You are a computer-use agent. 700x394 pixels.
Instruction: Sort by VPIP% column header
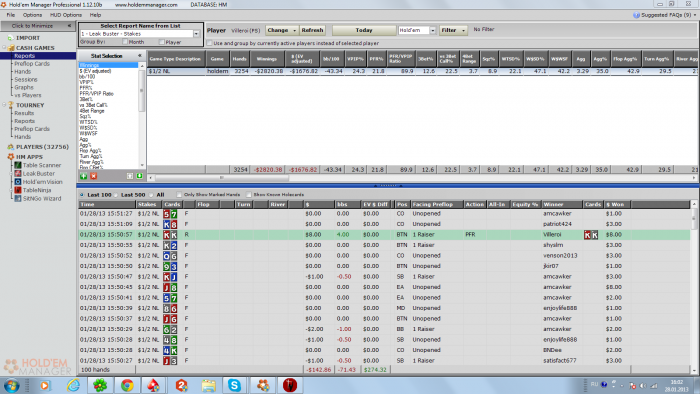pyautogui.click(x=355, y=59)
